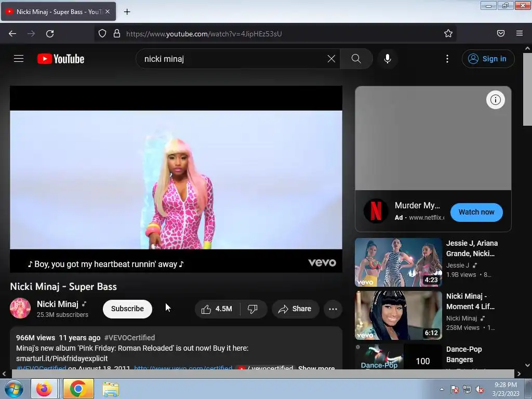
Task: Open Firefox from the taskbar
Action: pos(44,389)
